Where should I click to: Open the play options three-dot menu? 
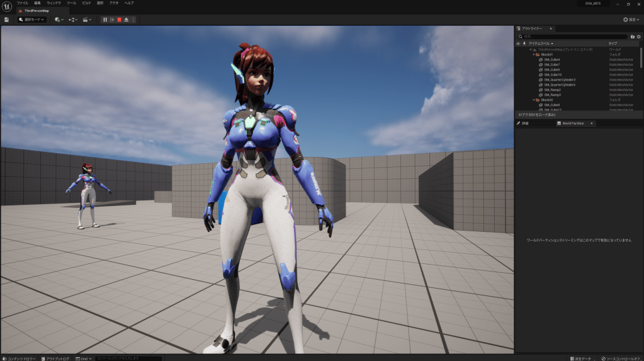(x=133, y=20)
